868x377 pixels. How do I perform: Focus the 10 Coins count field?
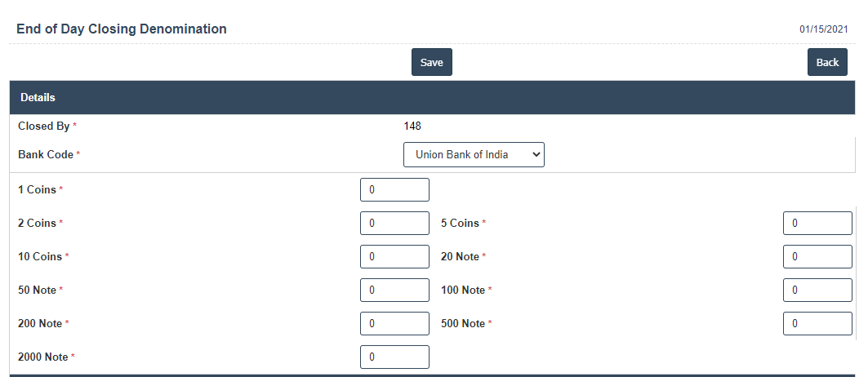pos(394,256)
